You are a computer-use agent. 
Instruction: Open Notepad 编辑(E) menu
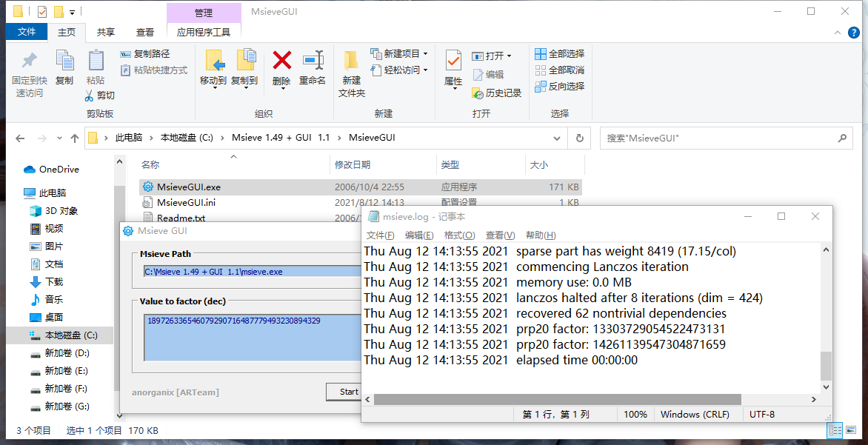(x=419, y=235)
